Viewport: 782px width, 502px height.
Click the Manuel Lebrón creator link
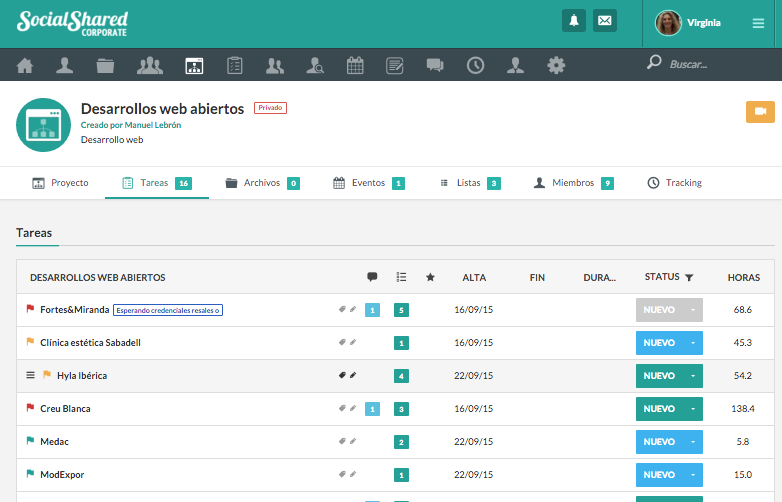(158, 125)
